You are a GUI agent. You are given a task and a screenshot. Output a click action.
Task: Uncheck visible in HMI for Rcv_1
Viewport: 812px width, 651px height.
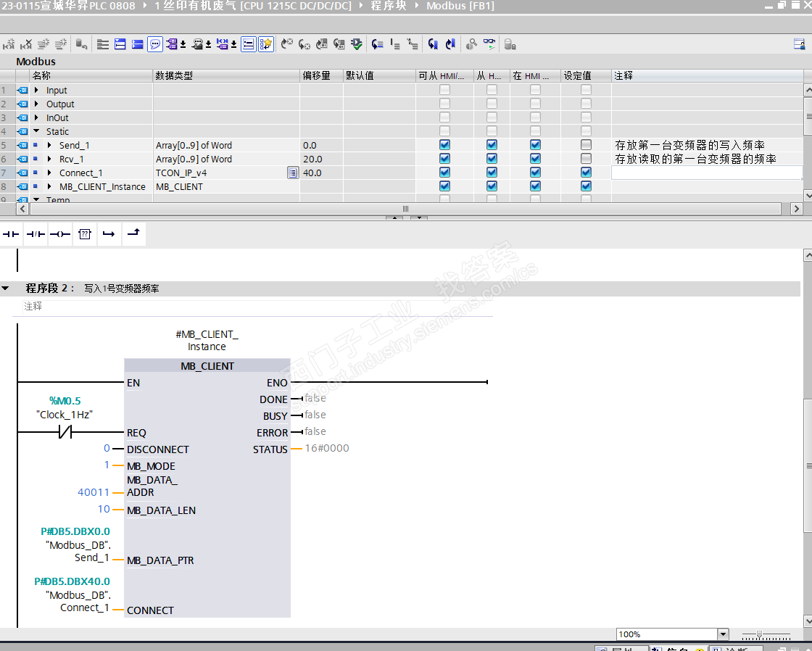click(x=536, y=159)
